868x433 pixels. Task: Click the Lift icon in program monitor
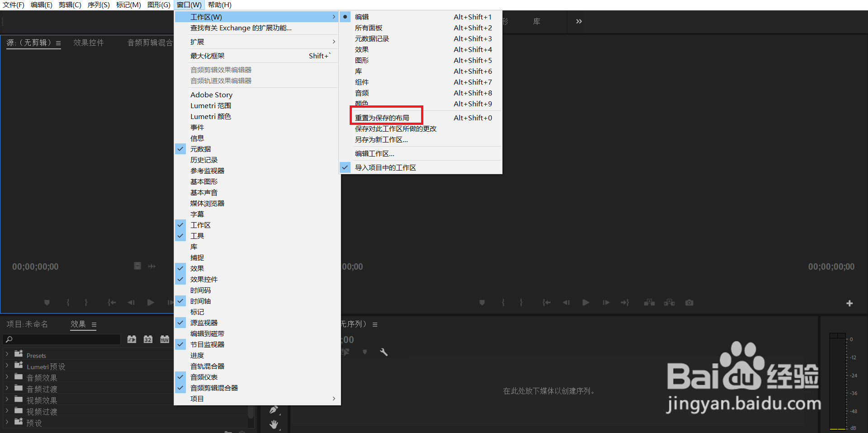(x=649, y=302)
